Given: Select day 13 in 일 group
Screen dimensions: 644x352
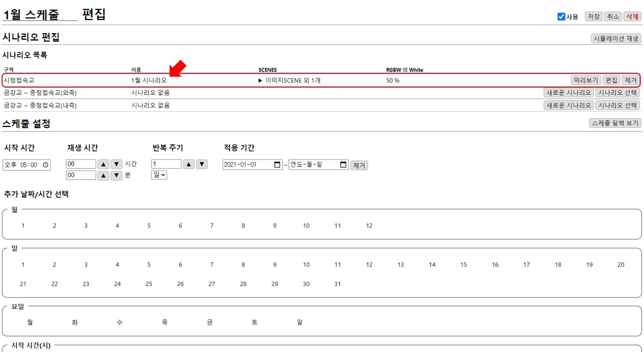Looking at the screenshot, I should tap(401, 265).
